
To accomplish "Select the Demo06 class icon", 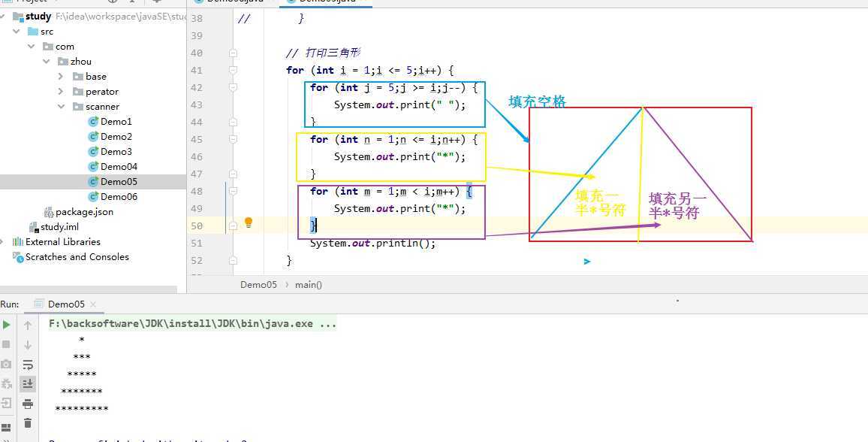I will coord(93,197).
